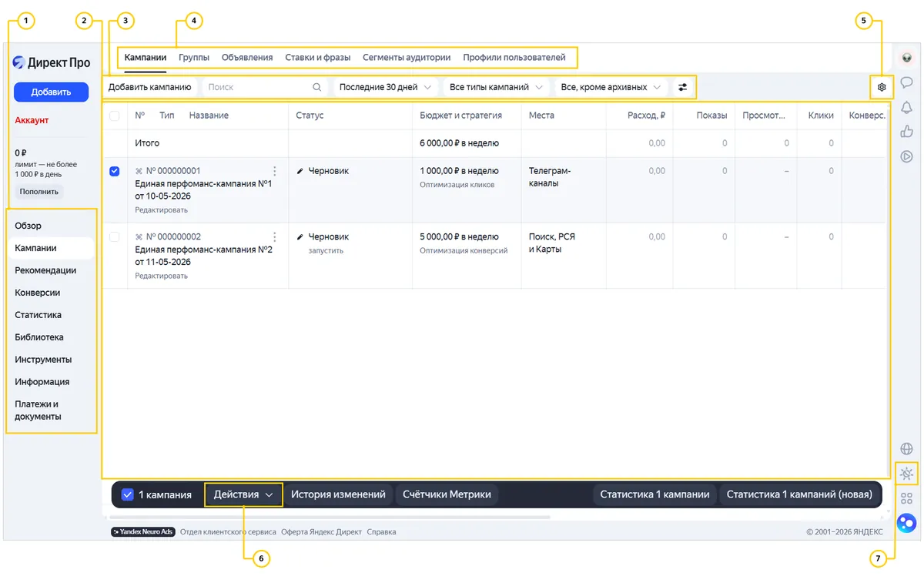Image resolution: width=924 pixels, height=583 pixels.
Task: Expand the 'Действия' dropdown in the bottom bar
Action: click(x=243, y=494)
